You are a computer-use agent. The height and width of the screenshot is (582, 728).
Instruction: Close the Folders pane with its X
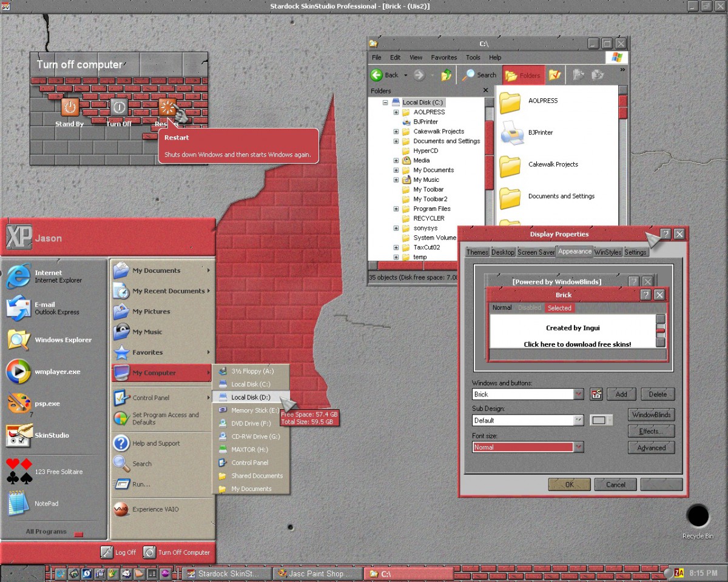click(x=485, y=90)
